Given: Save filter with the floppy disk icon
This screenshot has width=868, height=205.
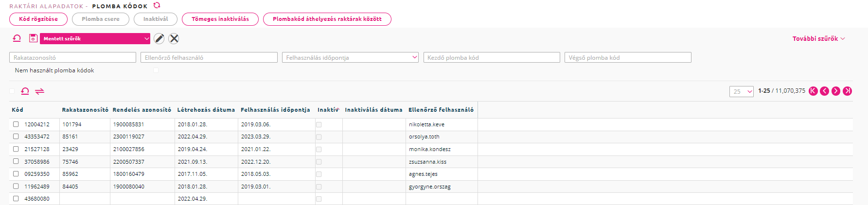Looking at the screenshot, I should pyautogui.click(x=33, y=38).
